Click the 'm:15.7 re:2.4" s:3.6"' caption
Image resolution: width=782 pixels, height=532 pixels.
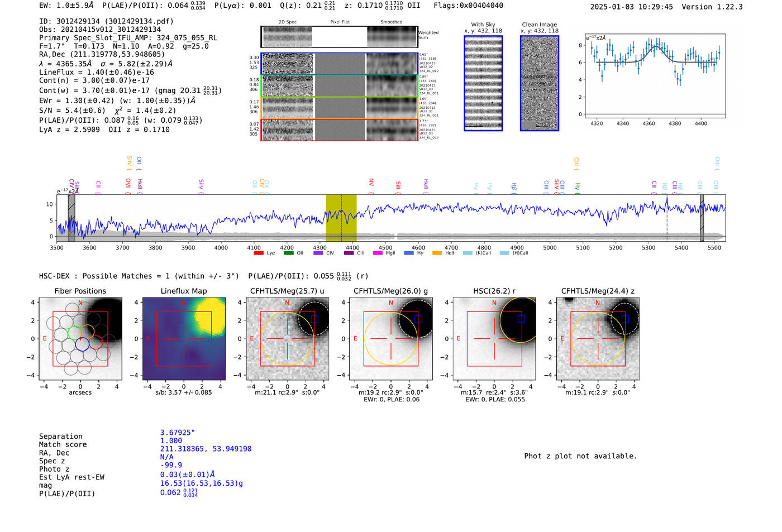[494, 392]
